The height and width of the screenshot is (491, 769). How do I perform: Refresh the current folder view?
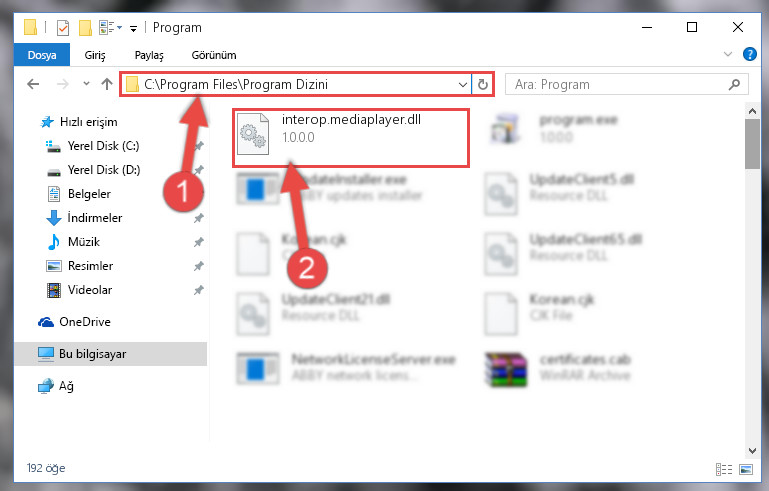[483, 84]
